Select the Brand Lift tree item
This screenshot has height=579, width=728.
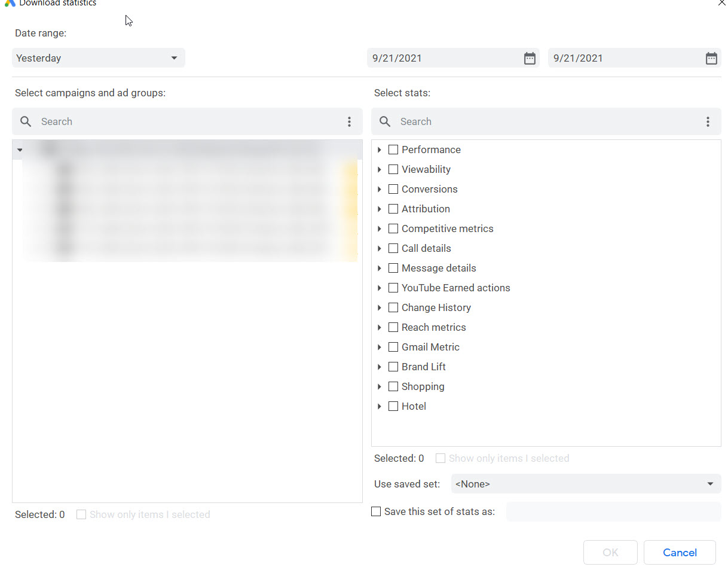pyautogui.click(x=423, y=367)
